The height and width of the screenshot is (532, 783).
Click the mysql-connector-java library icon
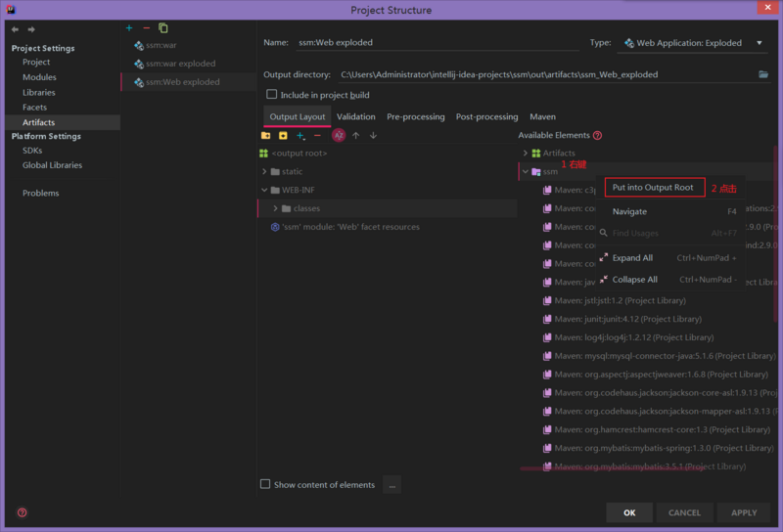tap(547, 356)
